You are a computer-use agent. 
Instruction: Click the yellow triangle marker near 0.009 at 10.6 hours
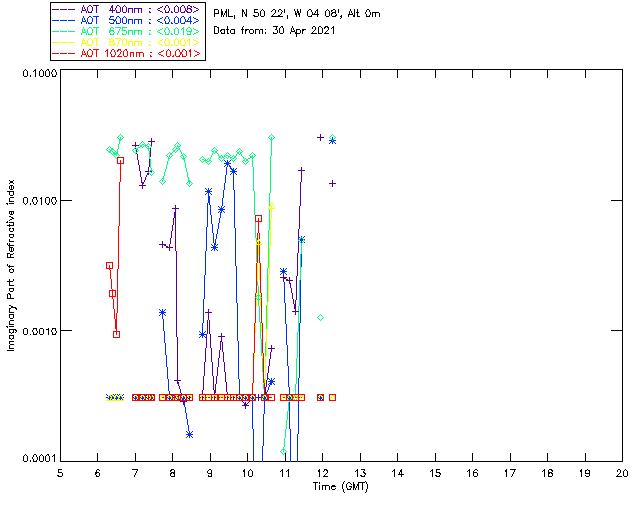(x=271, y=207)
